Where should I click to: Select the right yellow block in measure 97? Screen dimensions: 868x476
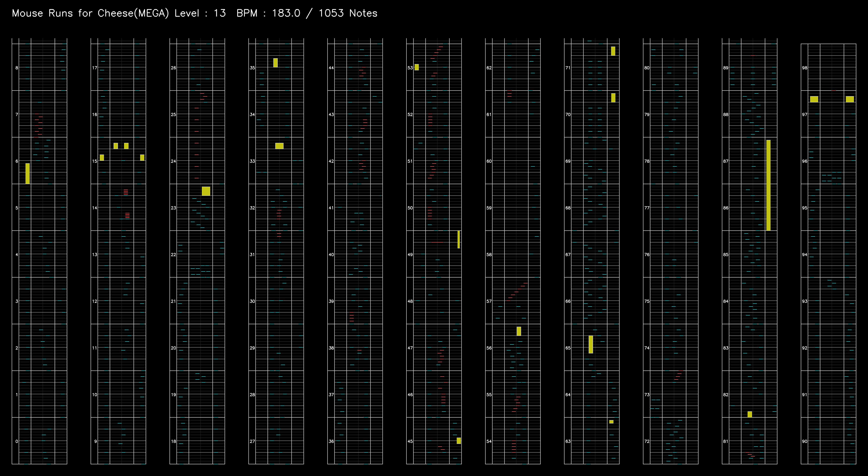click(x=850, y=99)
